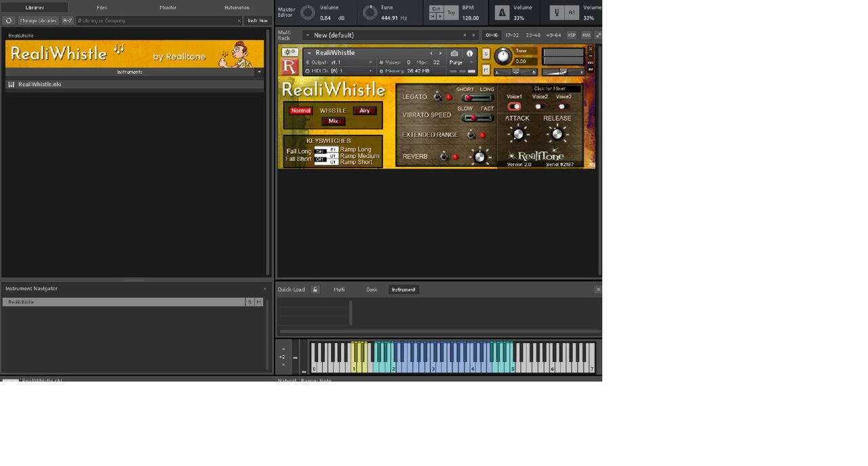Screen dimensions: 868x466
Task: Click the tuning fork reference tone icon
Action: tap(557, 12)
